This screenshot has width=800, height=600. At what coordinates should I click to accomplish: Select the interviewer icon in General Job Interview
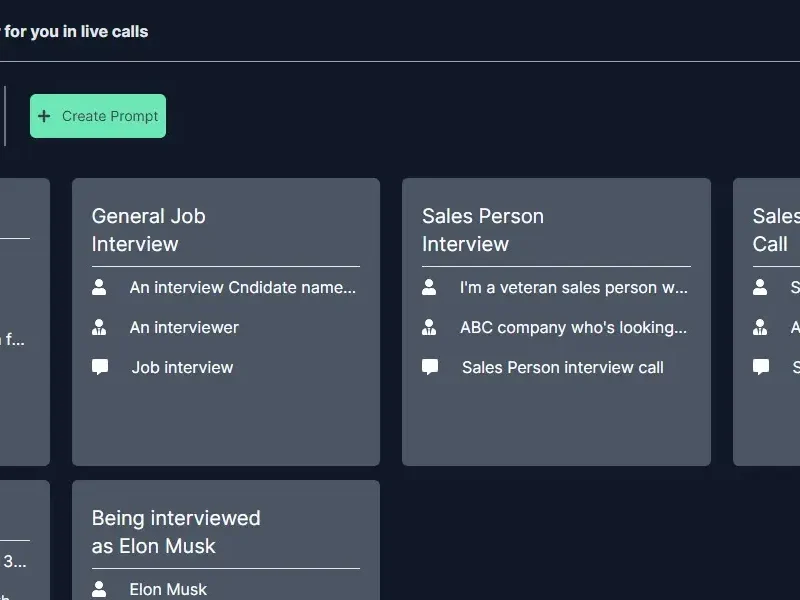99,327
